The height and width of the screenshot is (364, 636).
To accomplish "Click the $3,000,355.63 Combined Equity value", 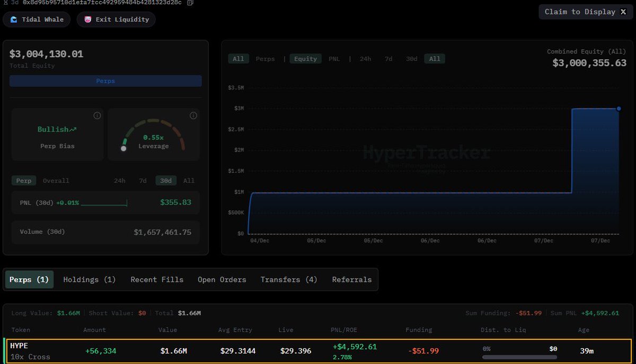I will click(589, 63).
